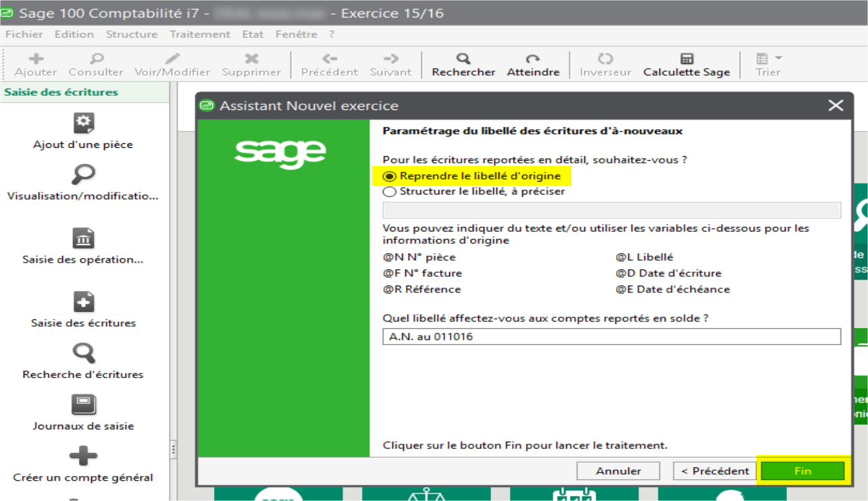Expand the Trier dropdown arrow
868x501 pixels.
click(778, 59)
